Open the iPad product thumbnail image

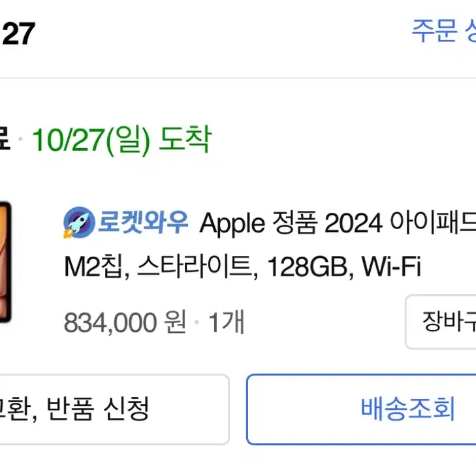click(x=5, y=262)
